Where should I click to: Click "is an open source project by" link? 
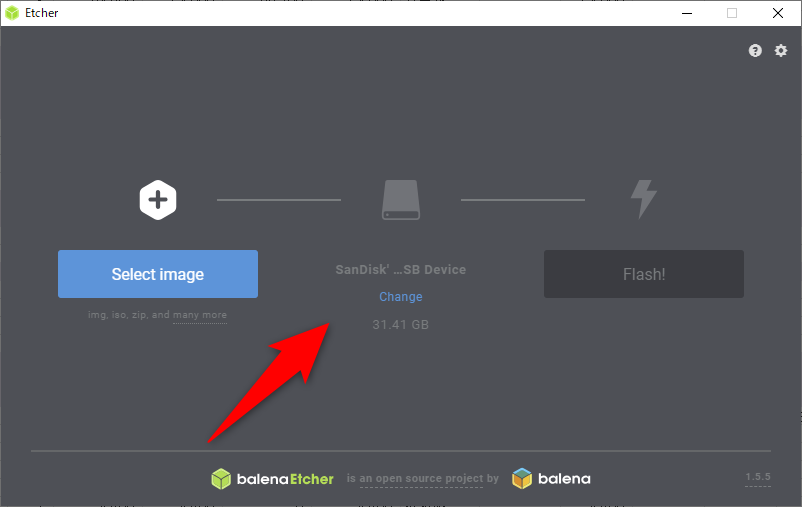422,478
